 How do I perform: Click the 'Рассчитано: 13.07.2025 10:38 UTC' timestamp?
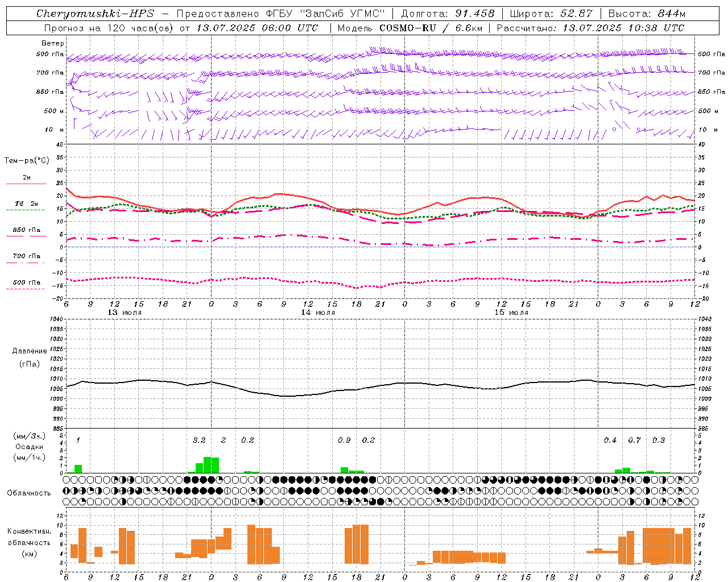[590, 28]
